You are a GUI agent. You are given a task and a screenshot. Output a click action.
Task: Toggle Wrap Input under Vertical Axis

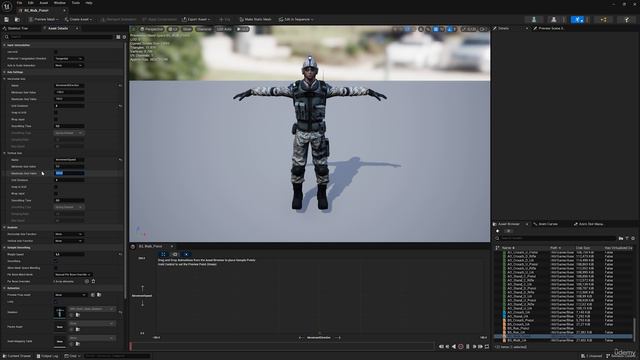point(56,193)
